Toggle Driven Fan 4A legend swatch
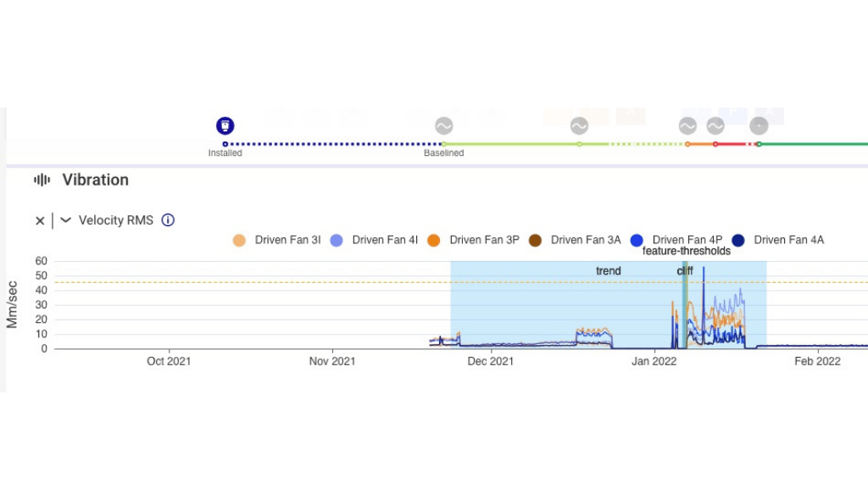The image size is (868, 500). coord(738,241)
